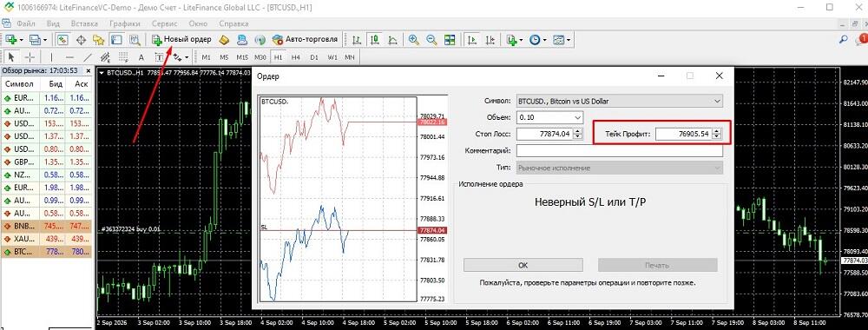This screenshot has width=868, height=330.
Task: Zoom in on the chart
Action: click(x=413, y=40)
